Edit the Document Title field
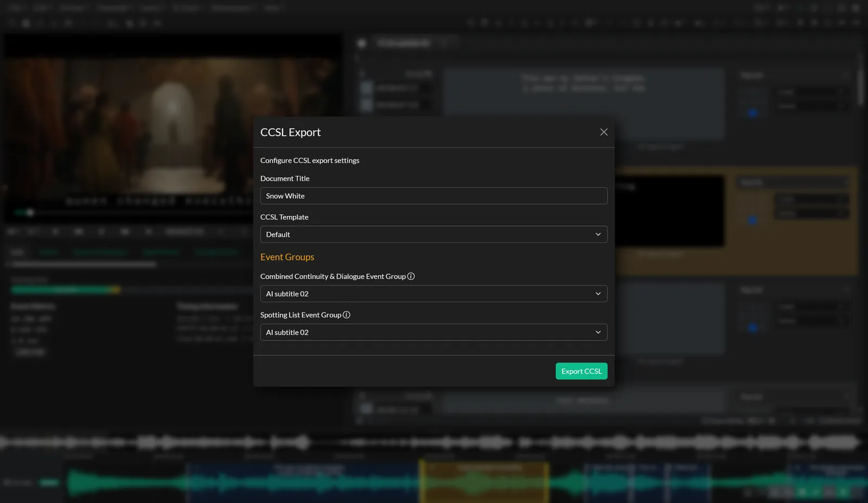Image resolution: width=868 pixels, height=503 pixels. (433, 196)
